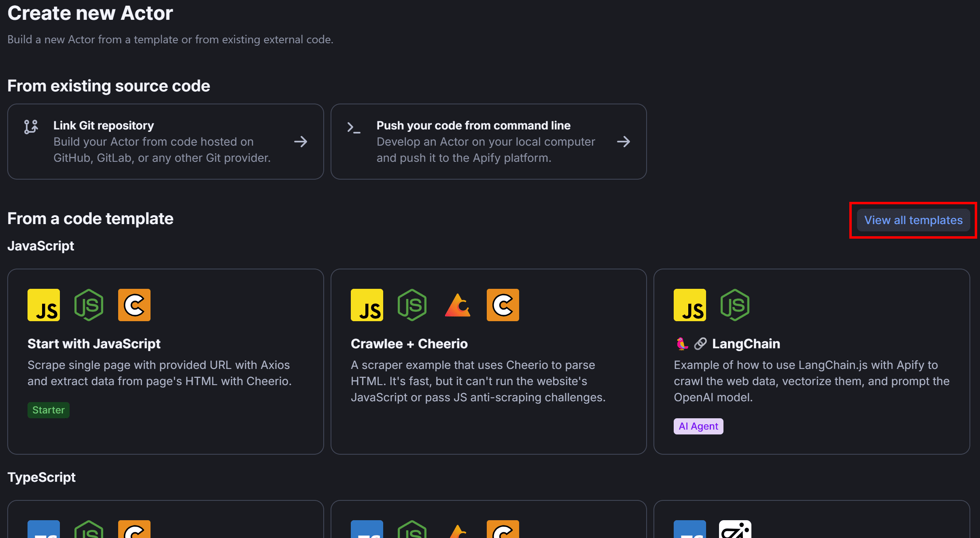Select Push your code from command line
Viewport: 980px width, 538px height.
(473, 125)
